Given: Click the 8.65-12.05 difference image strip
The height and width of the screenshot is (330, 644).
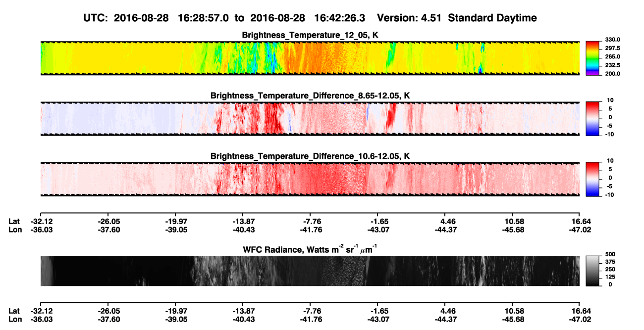Looking at the screenshot, I should [310, 119].
